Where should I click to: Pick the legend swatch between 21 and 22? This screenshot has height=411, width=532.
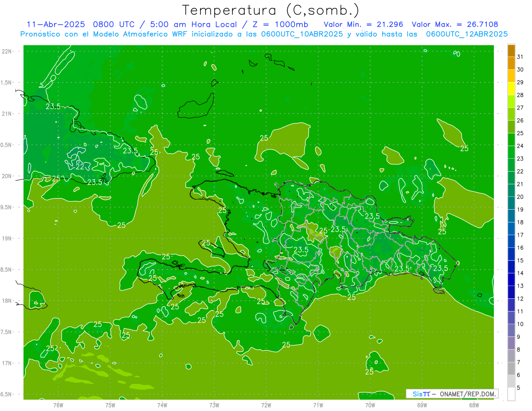[x=511, y=178]
